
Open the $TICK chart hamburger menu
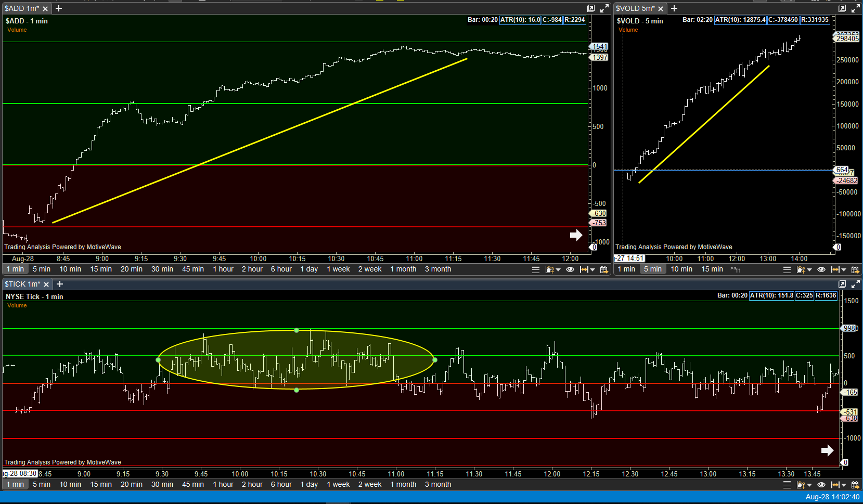point(787,485)
